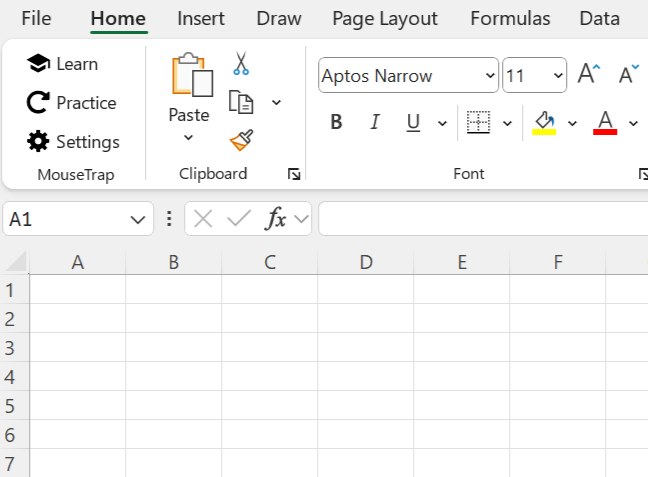This screenshot has width=648, height=477.
Task: Expand fill color dropdown arrow
Action: (x=572, y=123)
